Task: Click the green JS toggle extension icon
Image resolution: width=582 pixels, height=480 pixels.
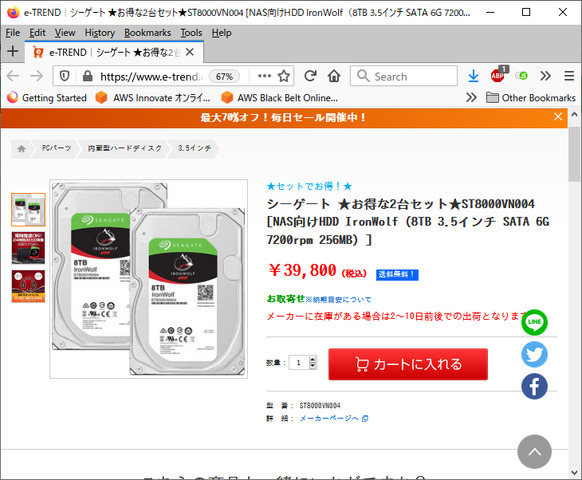Action: [521, 76]
